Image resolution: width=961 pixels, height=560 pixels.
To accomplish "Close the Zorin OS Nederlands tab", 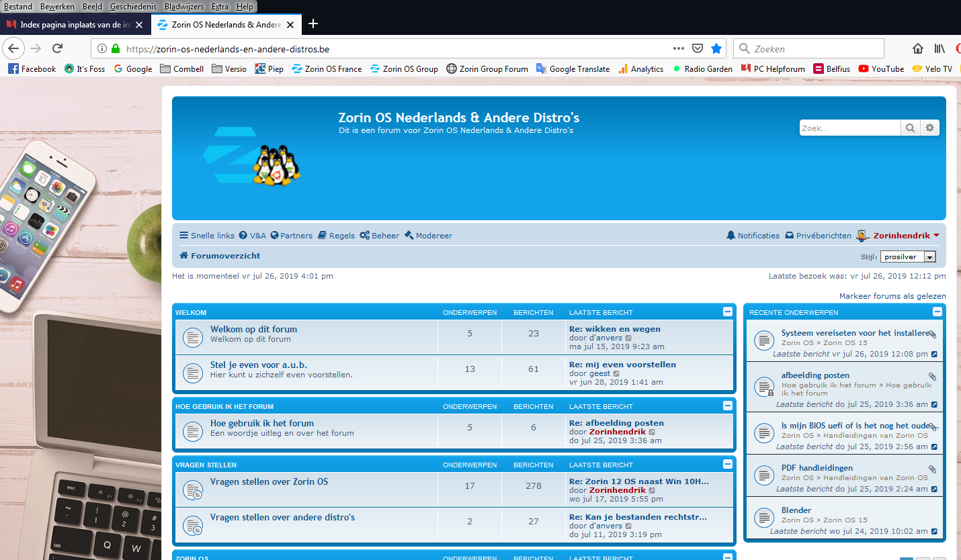I will pyautogui.click(x=290, y=25).
